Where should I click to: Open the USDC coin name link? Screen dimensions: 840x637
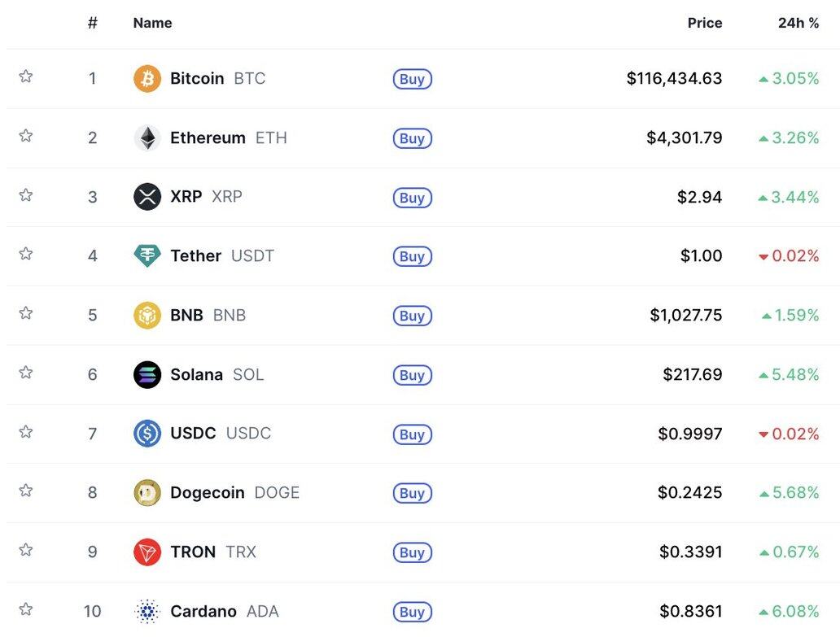point(193,434)
